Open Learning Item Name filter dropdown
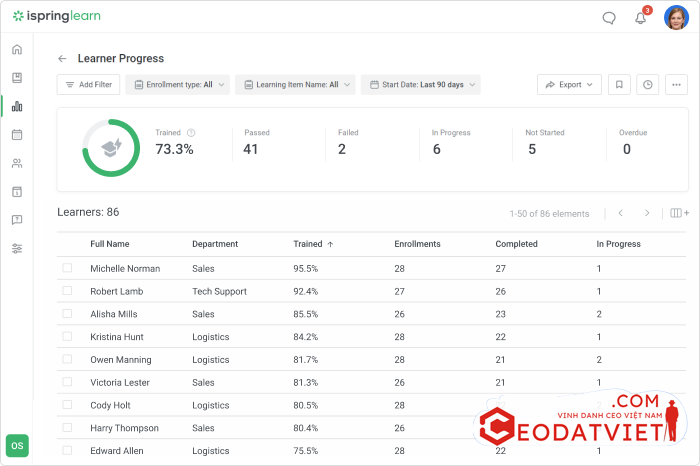Viewport: 700px width, 466px height. pos(295,84)
